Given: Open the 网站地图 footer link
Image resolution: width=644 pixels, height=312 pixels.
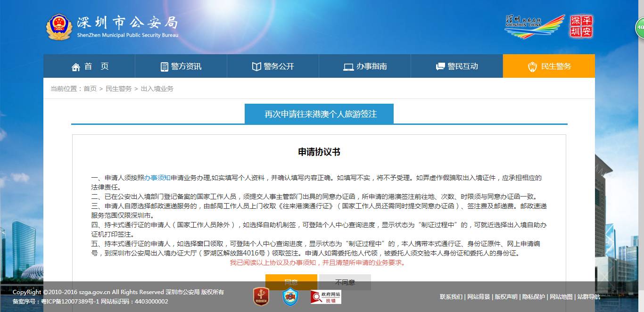Looking at the screenshot, I should tap(561, 296).
